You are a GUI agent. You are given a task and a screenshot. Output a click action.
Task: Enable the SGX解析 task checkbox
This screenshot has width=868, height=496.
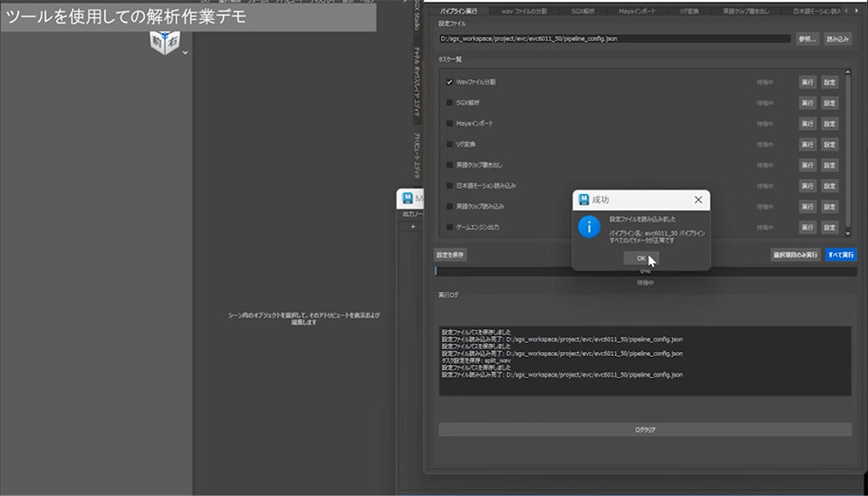[450, 103]
